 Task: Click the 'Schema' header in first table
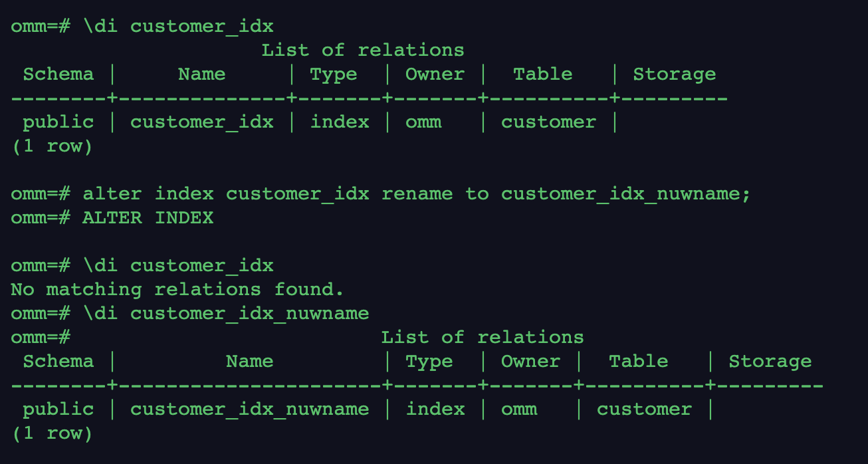58,74
